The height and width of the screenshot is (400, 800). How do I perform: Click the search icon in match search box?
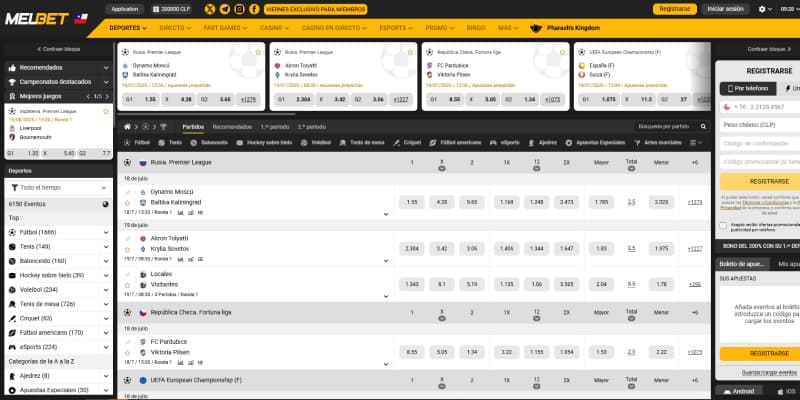tap(703, 127)
